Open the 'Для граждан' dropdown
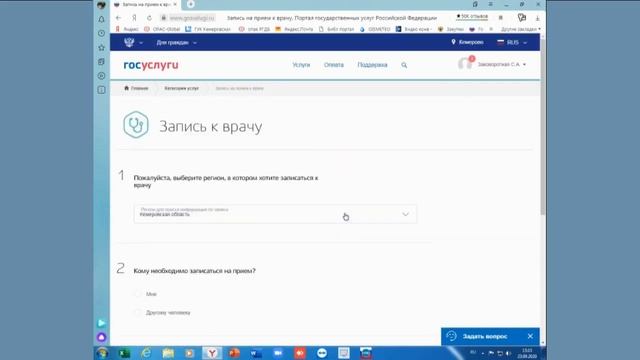The image size is (640, 360). click(176, 42)
